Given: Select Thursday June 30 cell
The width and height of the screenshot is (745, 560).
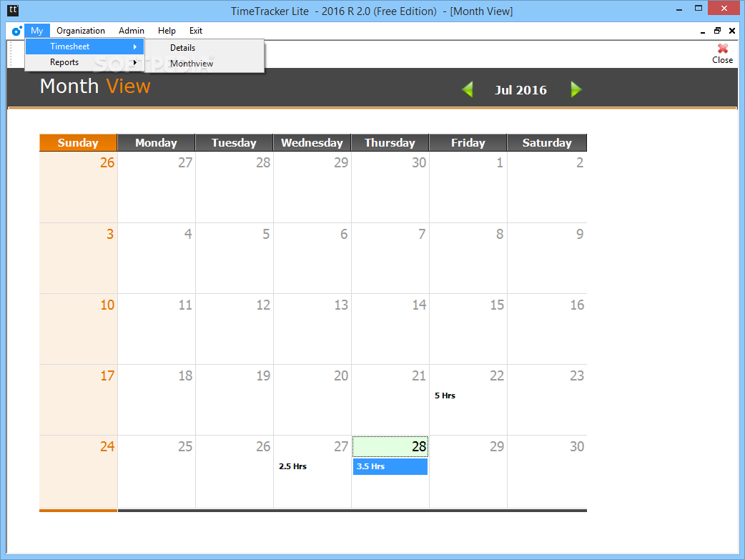Looking at the screenshot, I should pos(390,187).
